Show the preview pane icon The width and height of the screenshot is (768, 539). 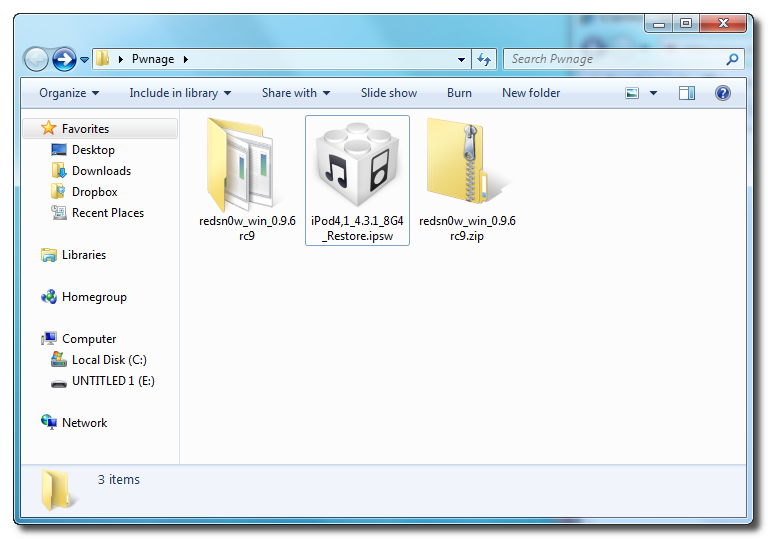pyautogui.click(x=686, y=93)
